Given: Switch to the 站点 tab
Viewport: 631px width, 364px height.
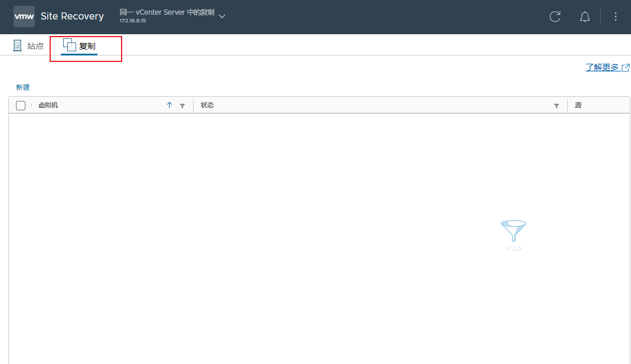Looking at the screenshot, I should tap(28, 46).
